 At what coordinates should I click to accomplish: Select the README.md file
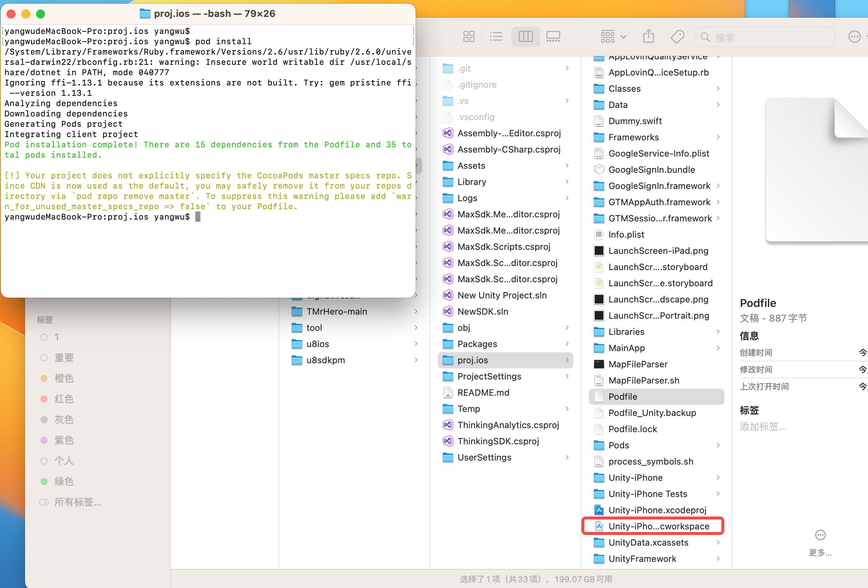tap(505, 393)
